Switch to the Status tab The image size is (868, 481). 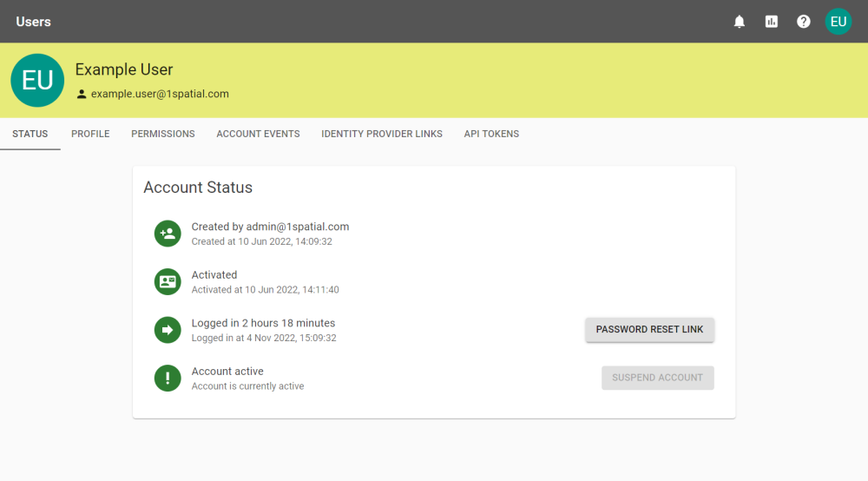[x=30, y=134]
